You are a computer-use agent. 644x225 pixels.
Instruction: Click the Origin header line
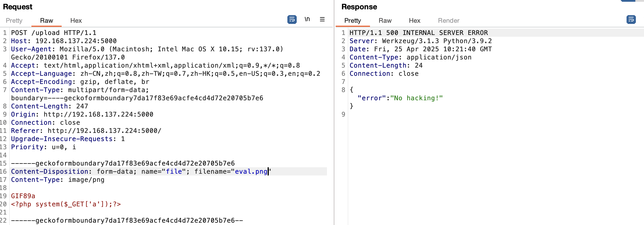point(82,114)
